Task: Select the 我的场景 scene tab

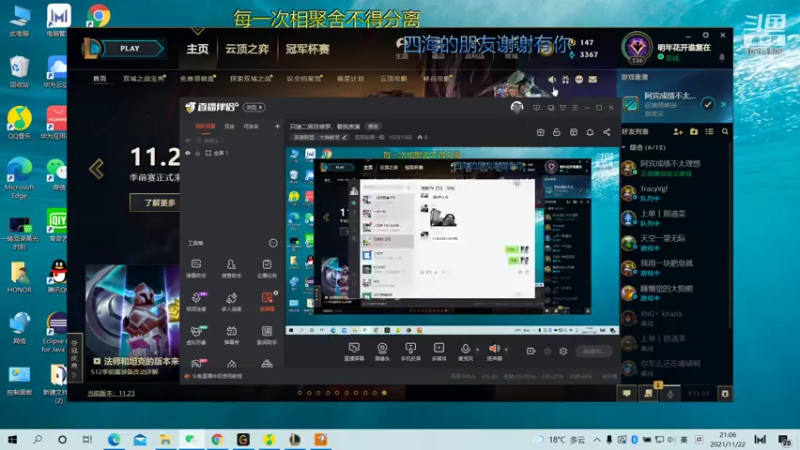Action: click(x=205, y=126)
